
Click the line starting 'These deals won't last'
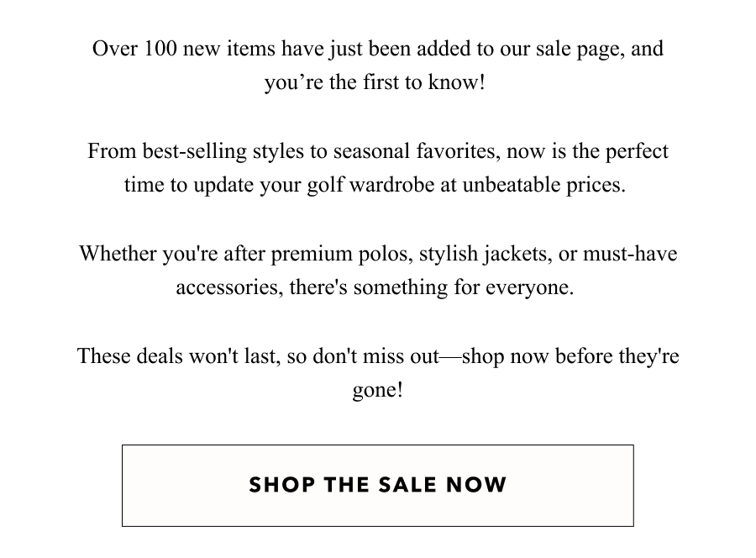coord(379,356)
